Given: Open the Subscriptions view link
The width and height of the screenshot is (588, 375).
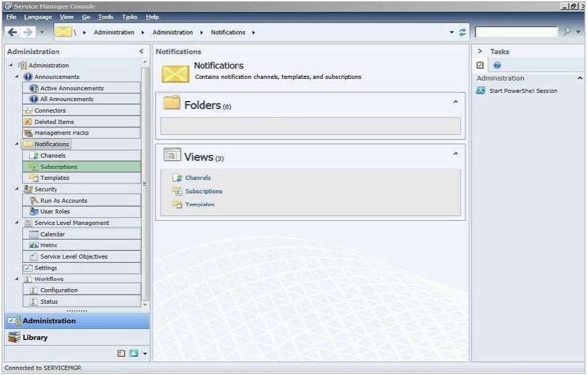Looking at the screenshot, I should [x=203, y=192].
